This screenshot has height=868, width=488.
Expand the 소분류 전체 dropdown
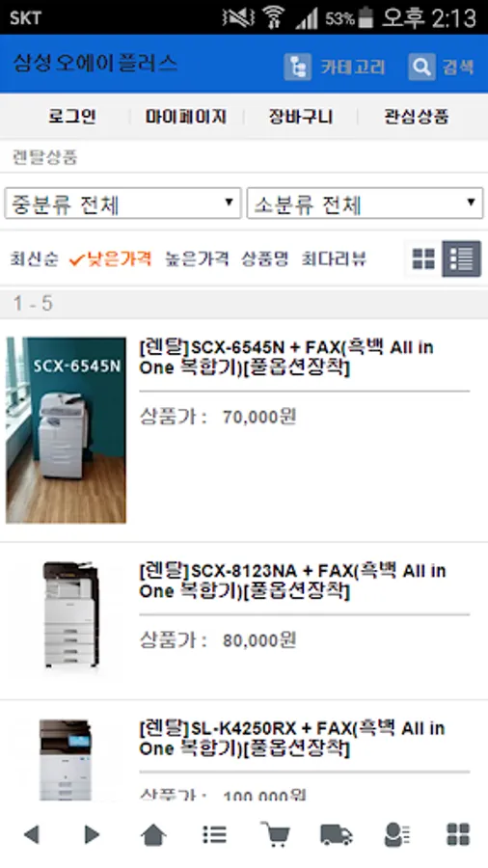coord(366,203)
